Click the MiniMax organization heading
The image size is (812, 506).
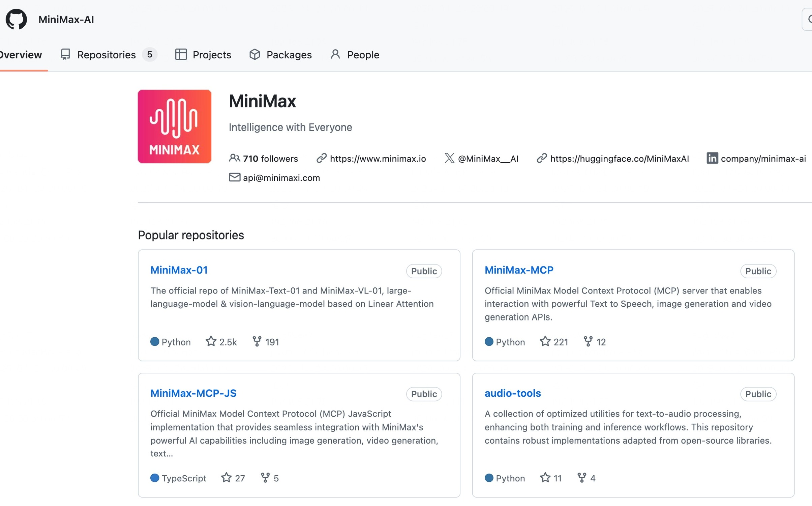click(x=262, y=101)
